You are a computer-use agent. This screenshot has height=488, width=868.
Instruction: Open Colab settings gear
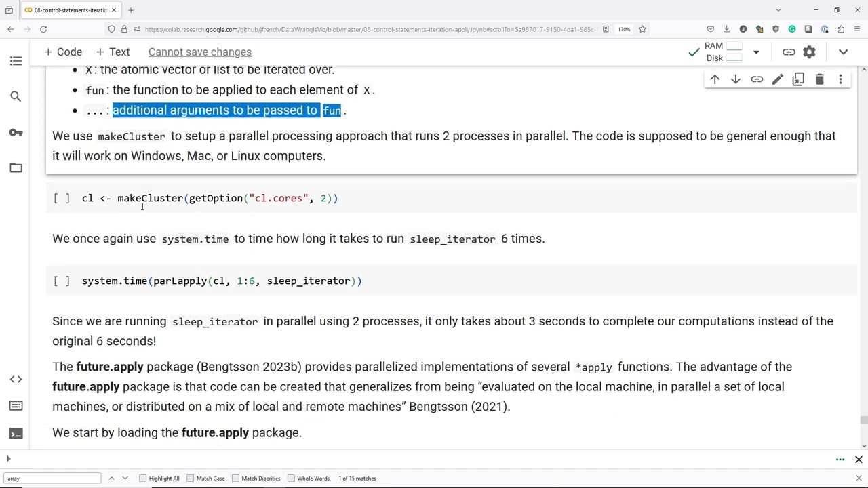tap(810, 52)
